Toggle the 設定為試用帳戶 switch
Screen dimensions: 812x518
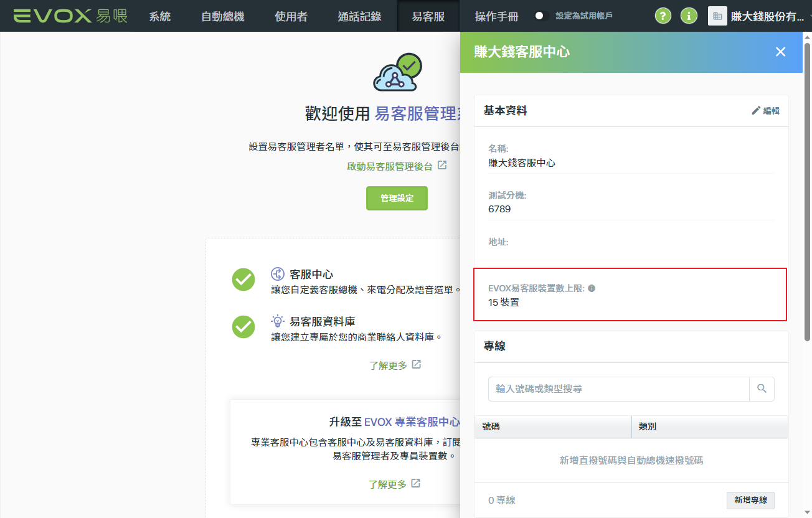click(541, 16)
